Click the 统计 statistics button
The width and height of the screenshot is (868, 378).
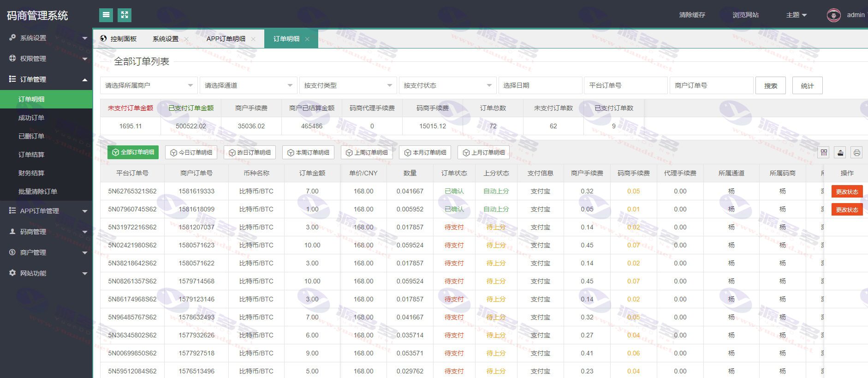[x=808, y=85]
